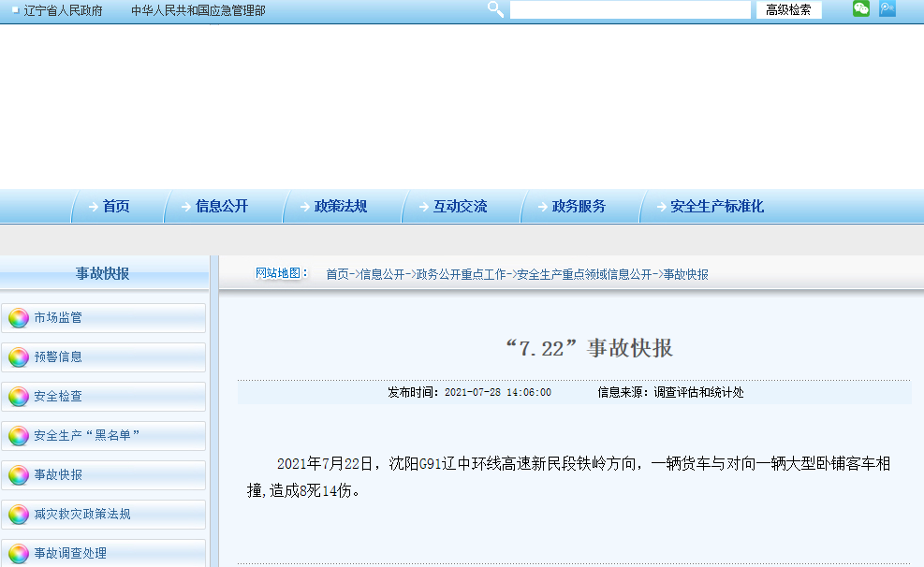Select the 安全生产标准化 navigation tab
The image size is (924, 567).
click(717, 206)
